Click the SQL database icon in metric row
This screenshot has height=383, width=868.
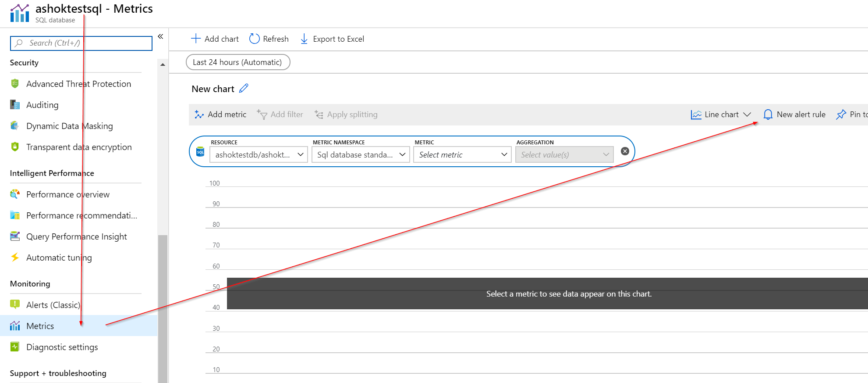point(200,152)
